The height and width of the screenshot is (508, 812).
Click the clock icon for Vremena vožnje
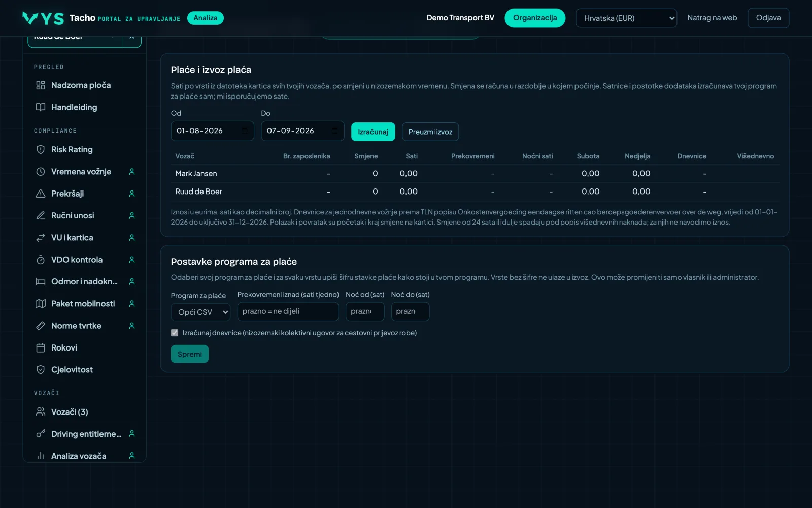(x=41, y=172)
